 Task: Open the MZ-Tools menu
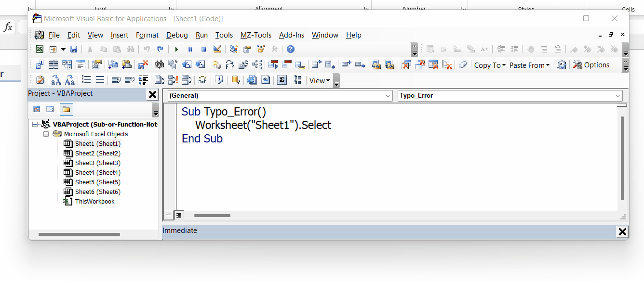[x=256, y=35]
